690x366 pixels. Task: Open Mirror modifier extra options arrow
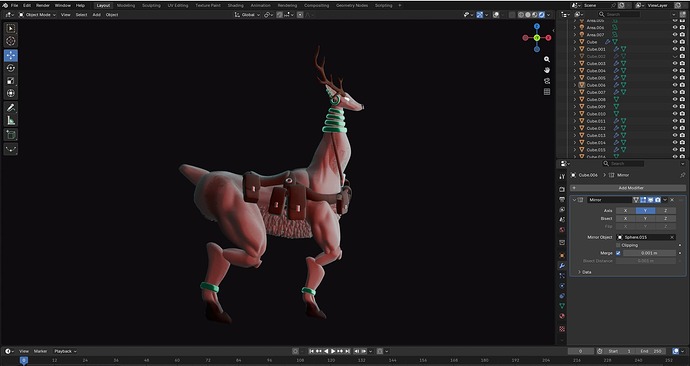[665, 200]
